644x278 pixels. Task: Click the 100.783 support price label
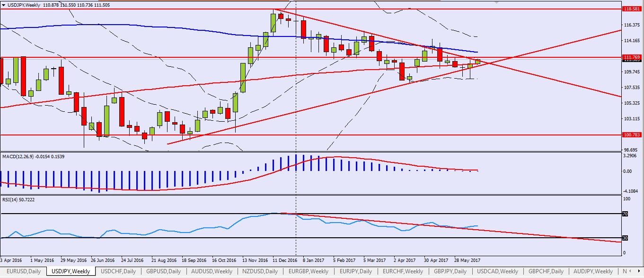(633, 135)
